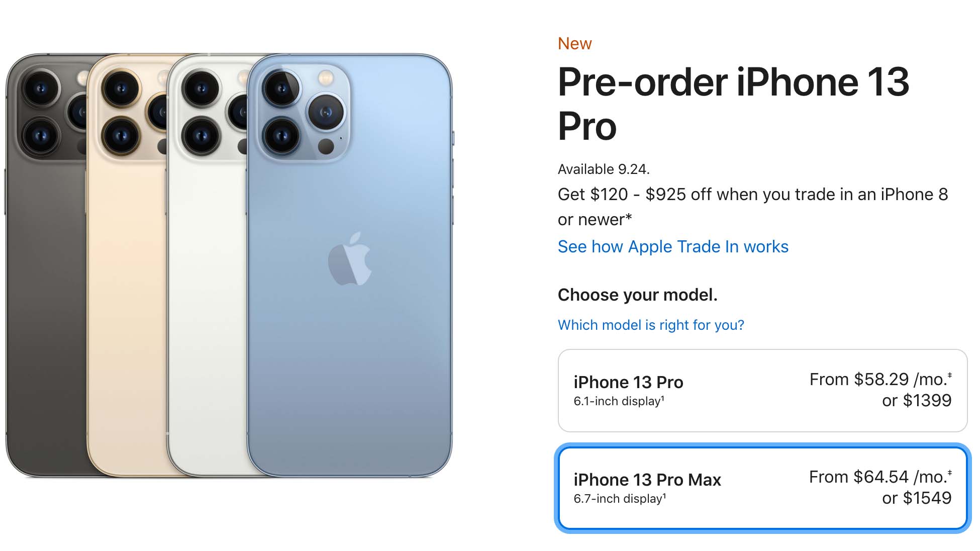Open the Which model is right for you link
Screen dimensions: 980x551
[651, 325]
